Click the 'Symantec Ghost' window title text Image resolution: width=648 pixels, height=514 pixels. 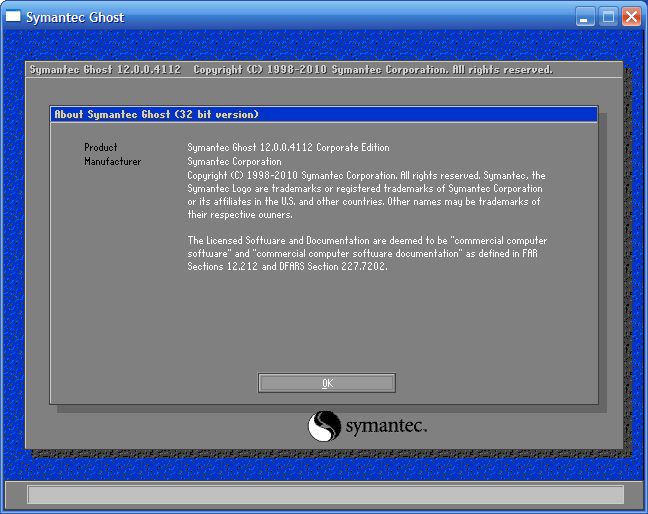click(75, 17)
